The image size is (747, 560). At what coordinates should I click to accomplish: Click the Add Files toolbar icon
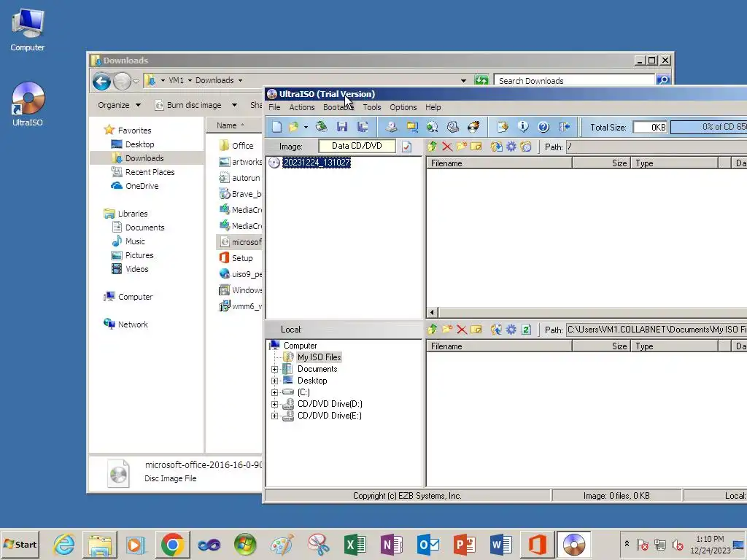tap(503, 127)
